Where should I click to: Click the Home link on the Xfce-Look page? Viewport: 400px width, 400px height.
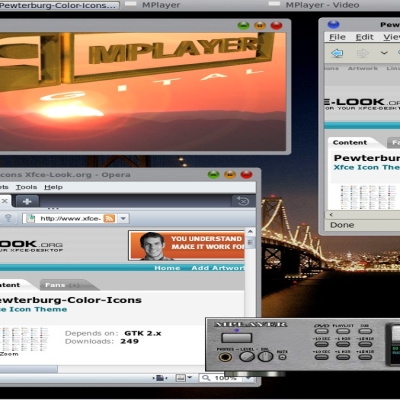click(x=167, y=268)
